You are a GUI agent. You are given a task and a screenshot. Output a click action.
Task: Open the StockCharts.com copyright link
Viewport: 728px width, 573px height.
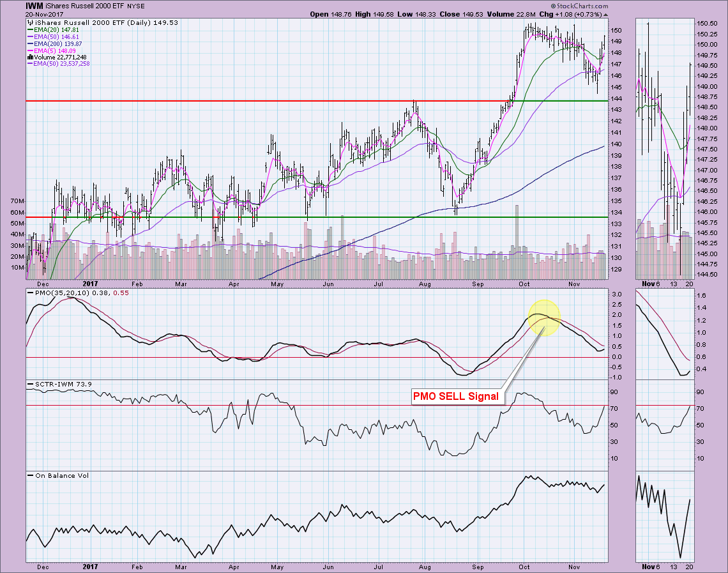point(579,6)
